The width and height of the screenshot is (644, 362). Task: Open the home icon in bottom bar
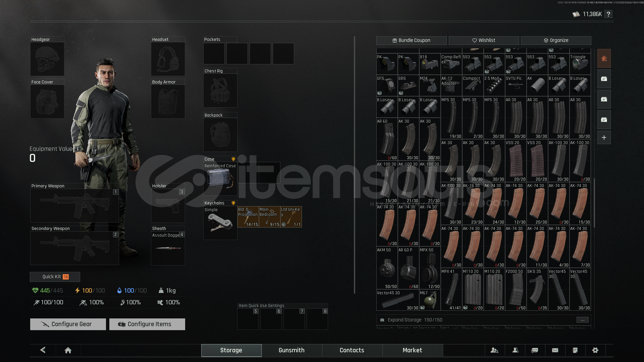click(x=68, y=350)
